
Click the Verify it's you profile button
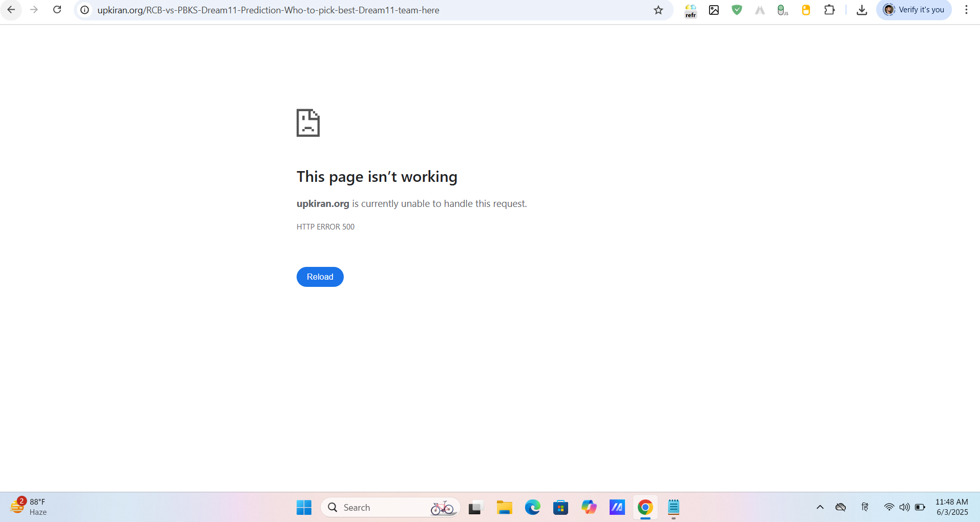[x=914, y=10]
